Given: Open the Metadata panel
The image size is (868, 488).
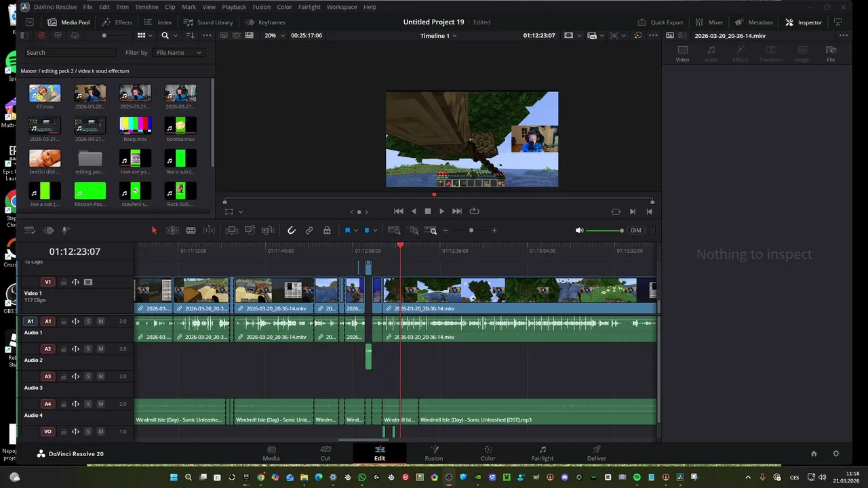Looking at the screenshot, I should 754,22.
